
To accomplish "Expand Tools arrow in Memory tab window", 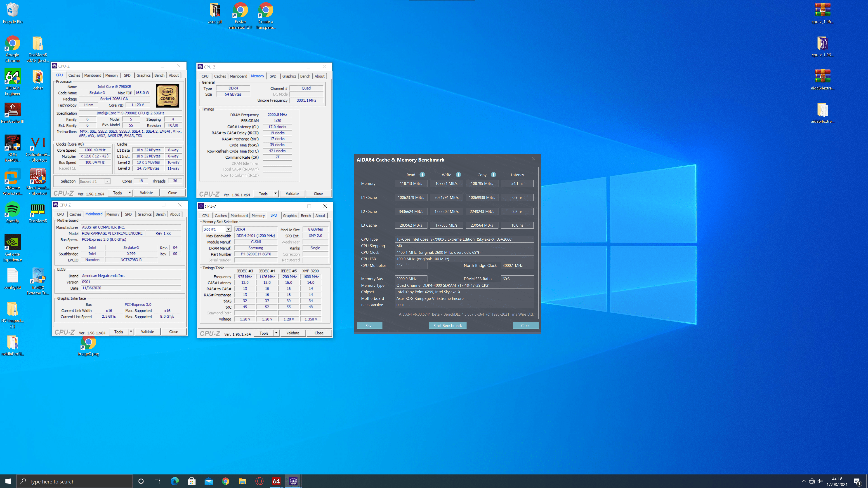I will point(276,193).
